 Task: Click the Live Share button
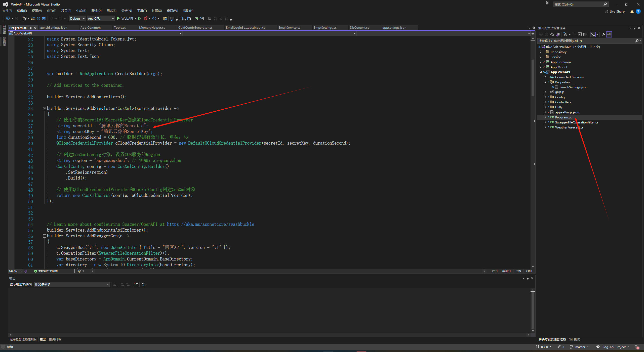(615, 11)
